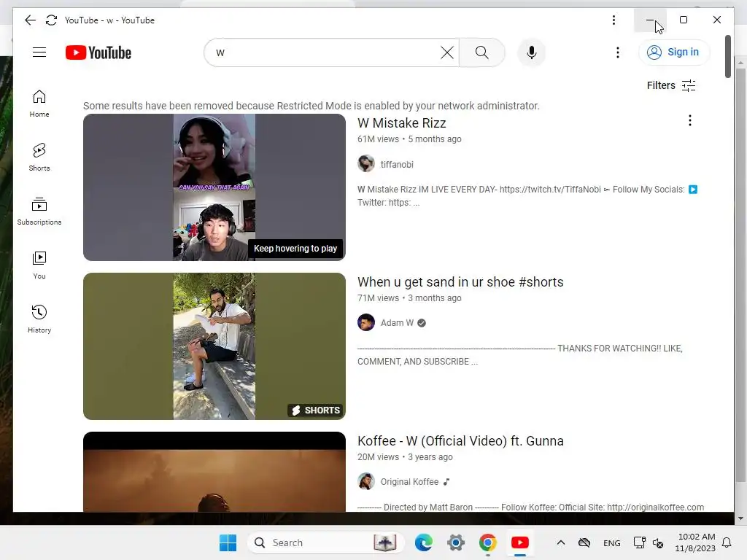Reload the page with the refresh icon
Image resolution: width=747 pixels, height=560 pixels.
52,20
